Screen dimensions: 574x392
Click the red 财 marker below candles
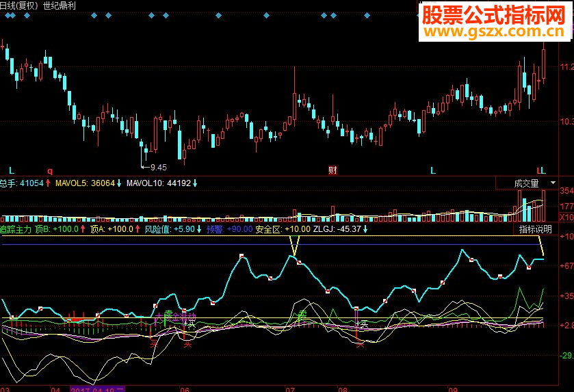(x=332, y=170)
